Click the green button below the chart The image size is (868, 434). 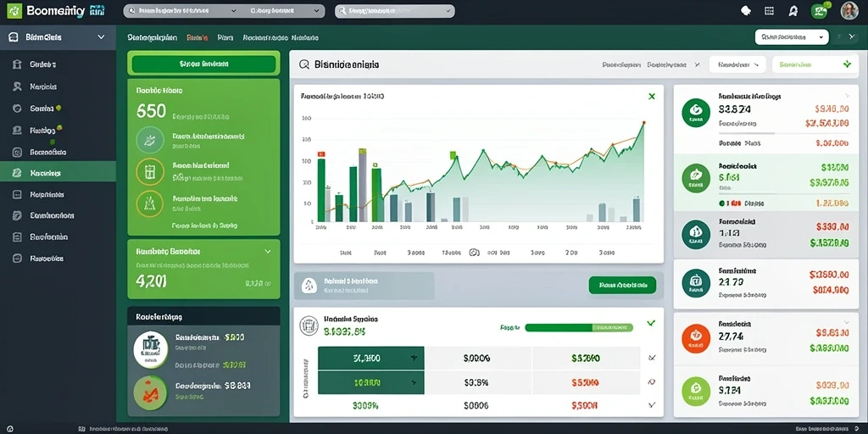coord(622,285)
